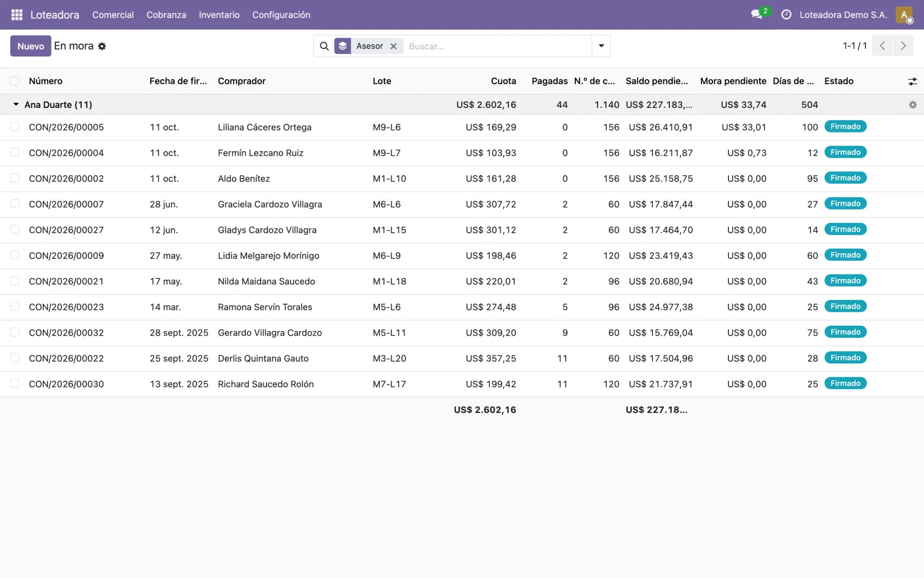Check the row CON/2026/00021

tap(15, 281)
